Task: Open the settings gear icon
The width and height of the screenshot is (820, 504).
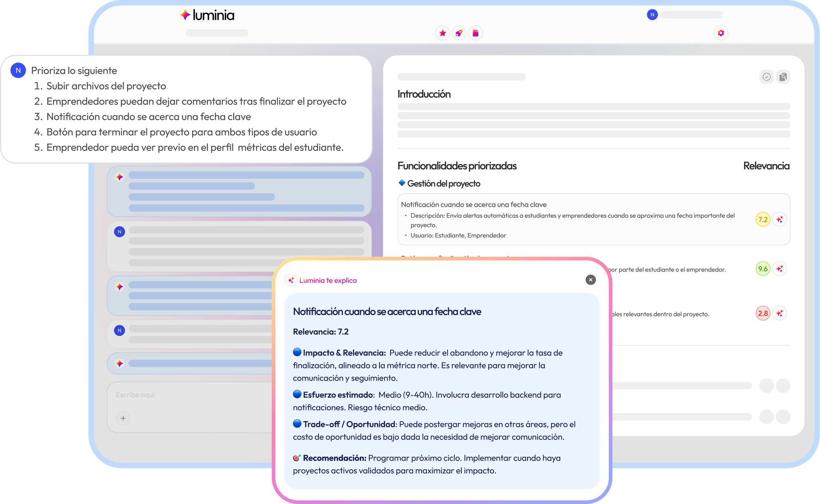Action: tap(721, 33)
